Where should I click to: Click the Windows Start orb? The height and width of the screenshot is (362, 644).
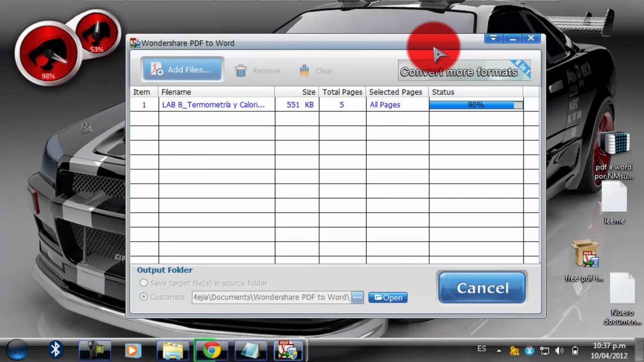tap(17, 349)
